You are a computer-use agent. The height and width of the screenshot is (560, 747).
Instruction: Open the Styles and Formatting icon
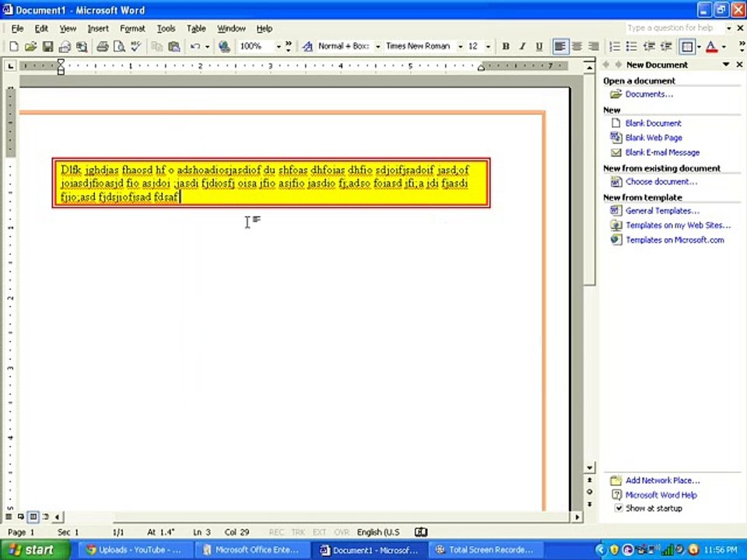[308, 46]
